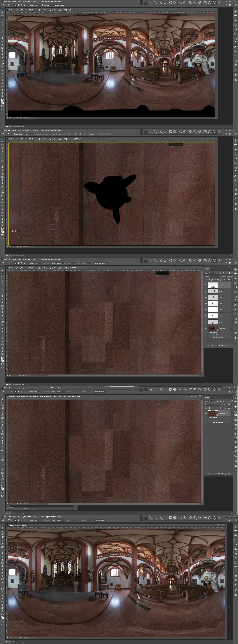Image resolution: width=238 pixels, height=644 pixels.
Task: Collapse the Background layer beneath Layer 6
Action: [231, 328]
